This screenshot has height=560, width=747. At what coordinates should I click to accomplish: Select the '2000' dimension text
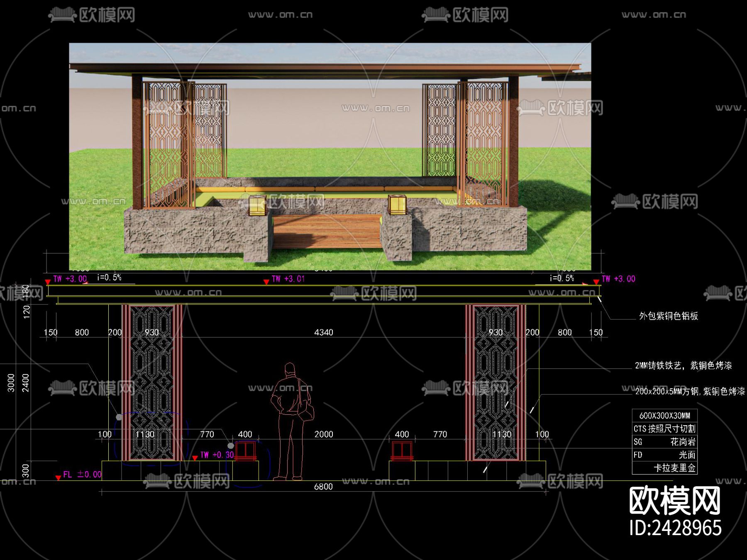(x=324, y=434)
